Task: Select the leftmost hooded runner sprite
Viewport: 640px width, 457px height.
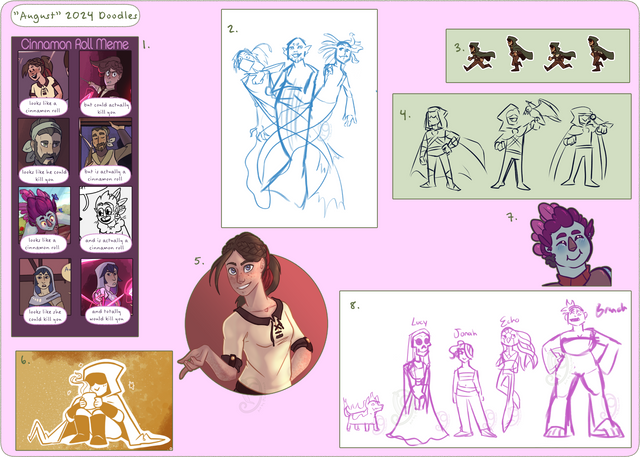Action: pos(479,56)
